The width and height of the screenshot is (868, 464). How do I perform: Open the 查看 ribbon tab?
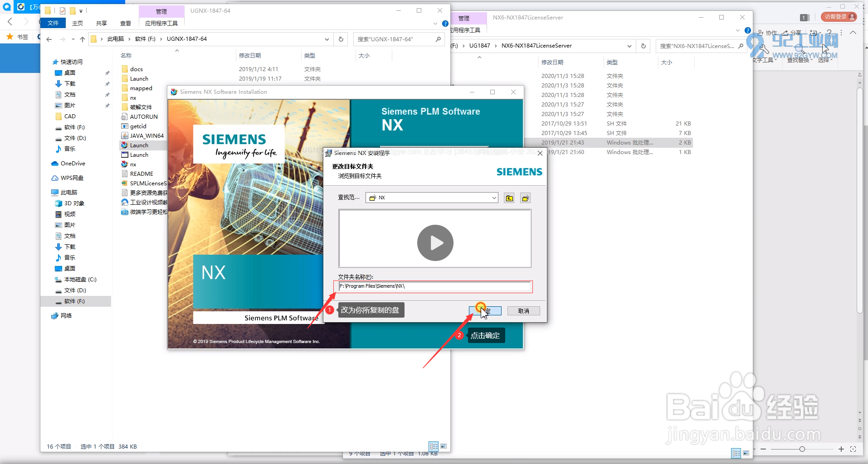coord(126,23)
